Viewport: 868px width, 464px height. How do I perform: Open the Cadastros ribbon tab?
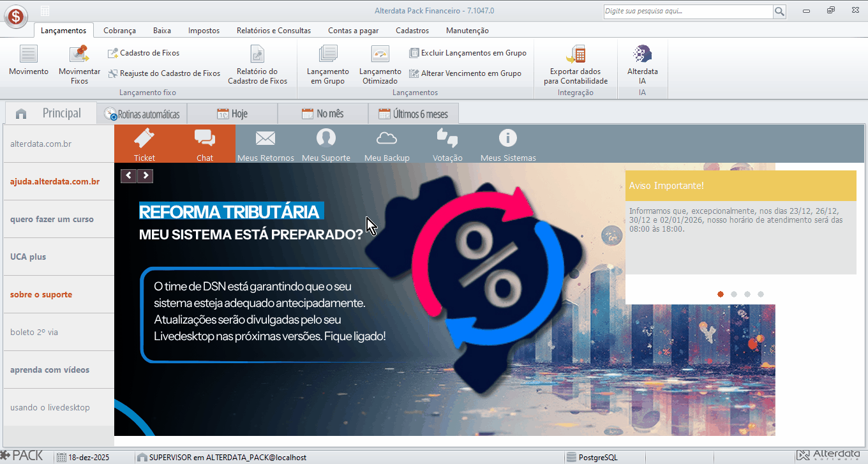412,31
